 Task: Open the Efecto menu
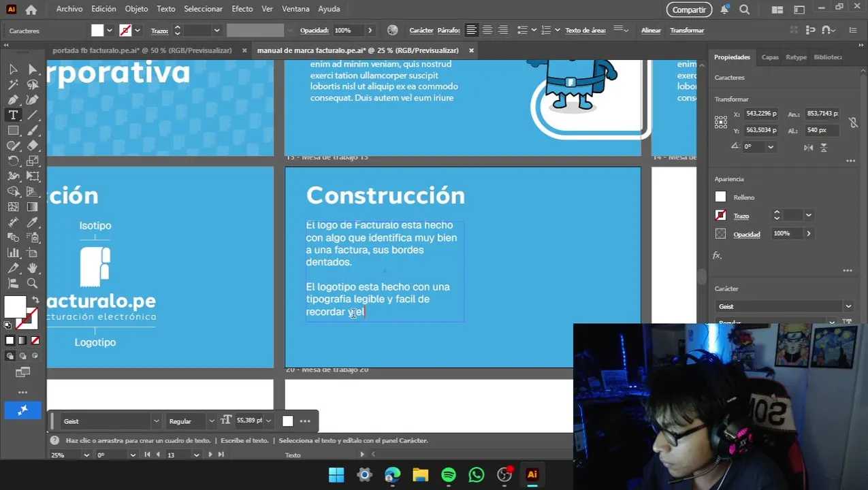pos(242,9)
